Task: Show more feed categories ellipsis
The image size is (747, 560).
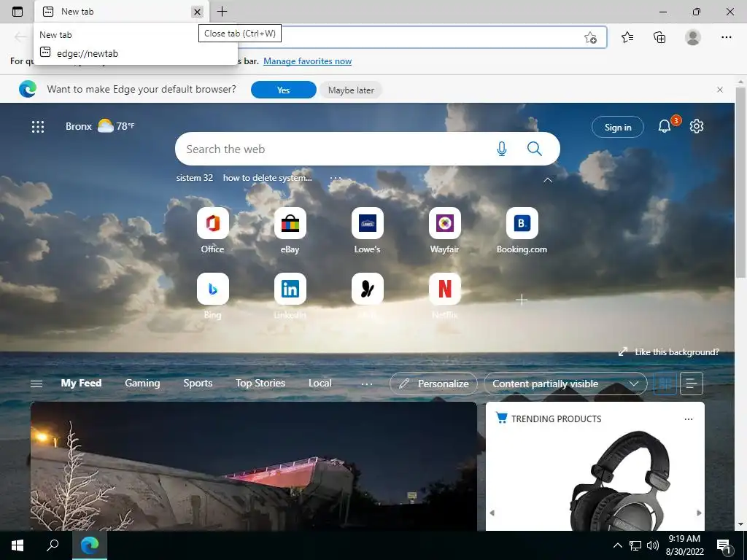Action: pos(367,384)
